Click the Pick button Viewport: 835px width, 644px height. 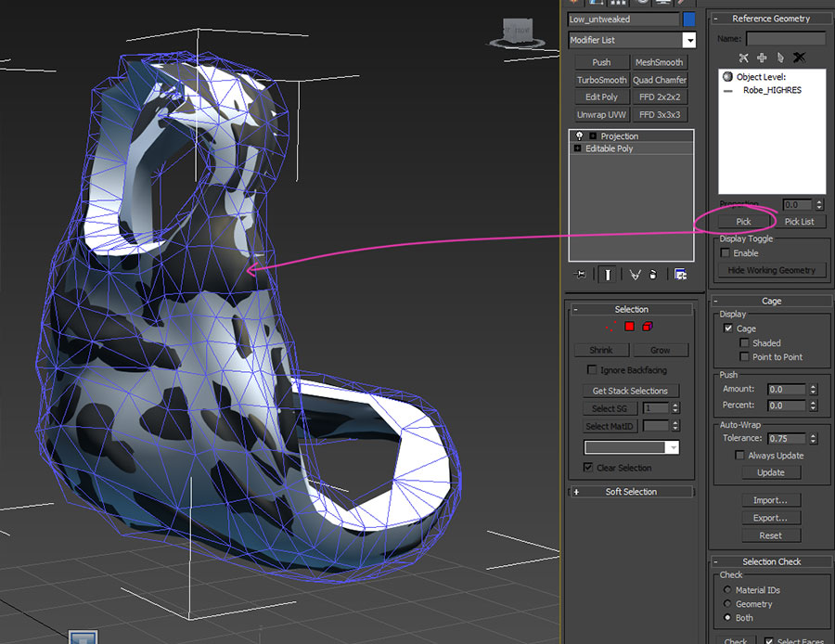point(743,222)
